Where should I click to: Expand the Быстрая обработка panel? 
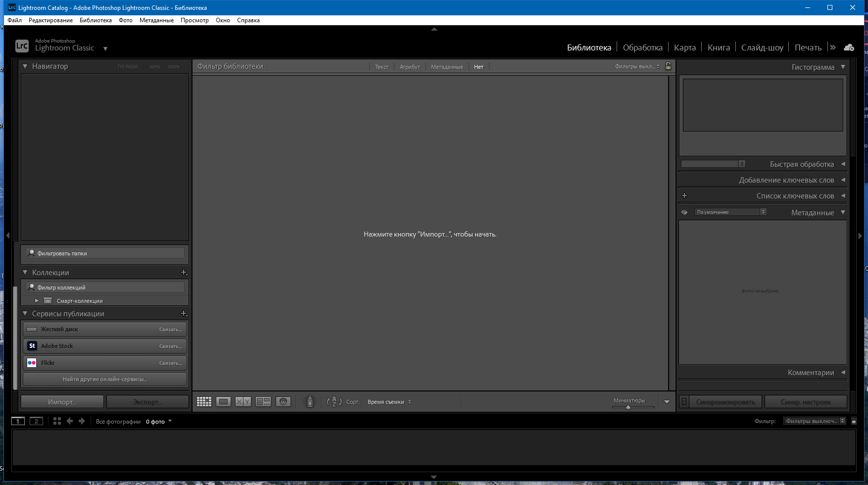click(x=843, y=164)
